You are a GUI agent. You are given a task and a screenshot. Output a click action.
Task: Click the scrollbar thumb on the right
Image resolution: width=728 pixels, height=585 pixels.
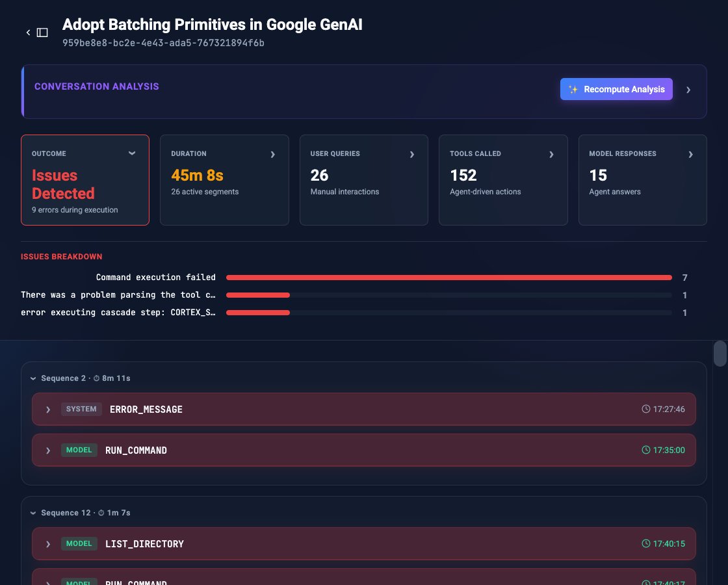coord(720,354)
